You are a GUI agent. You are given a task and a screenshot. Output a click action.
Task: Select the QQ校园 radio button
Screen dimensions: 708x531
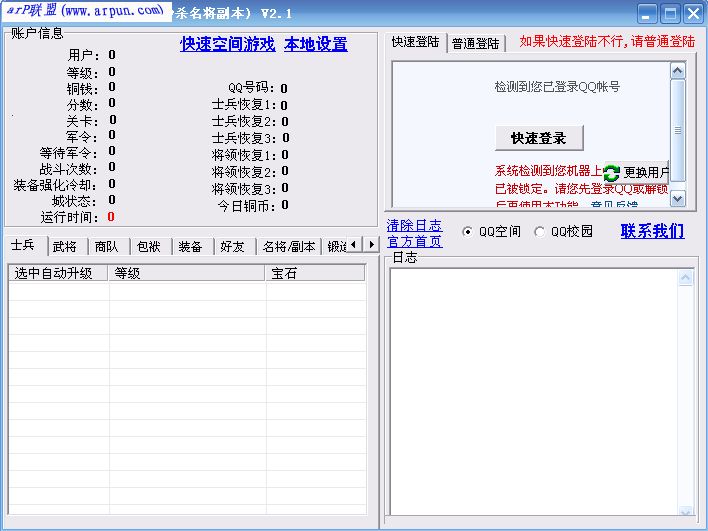click(539, 232)
